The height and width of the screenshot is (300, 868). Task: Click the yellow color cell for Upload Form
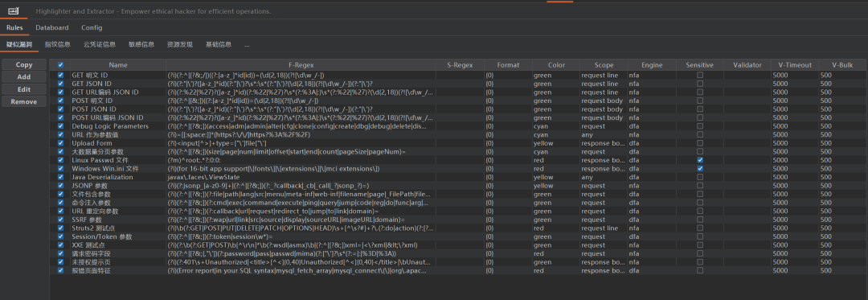click(x=556, y=143)
